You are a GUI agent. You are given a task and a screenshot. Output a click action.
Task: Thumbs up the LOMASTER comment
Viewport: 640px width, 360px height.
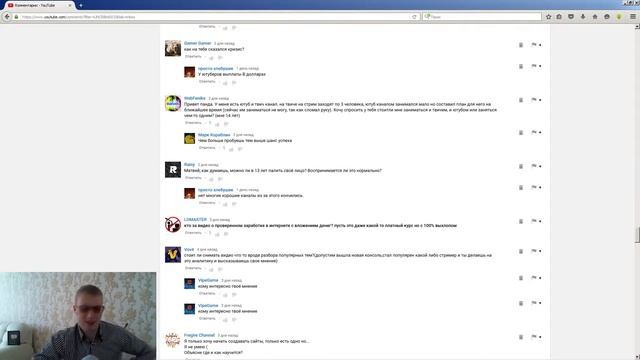(x=218, y=234)
